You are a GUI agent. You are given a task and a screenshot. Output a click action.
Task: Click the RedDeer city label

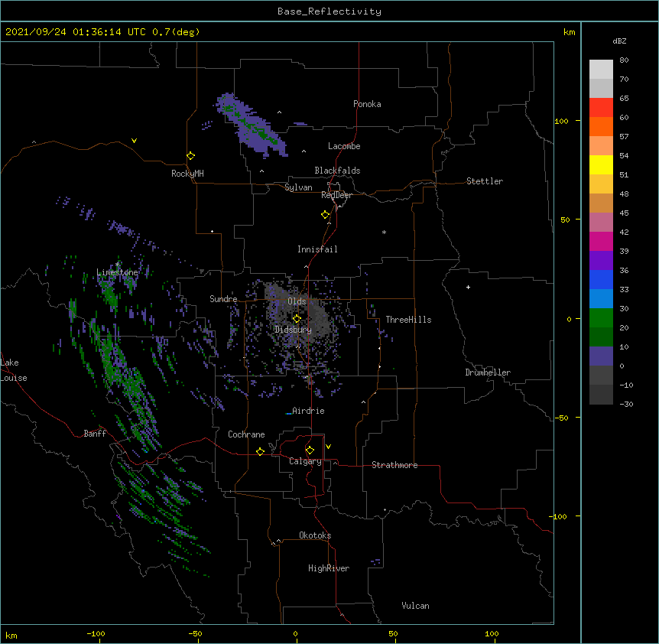pyautogui.click(x=336, y=195)
